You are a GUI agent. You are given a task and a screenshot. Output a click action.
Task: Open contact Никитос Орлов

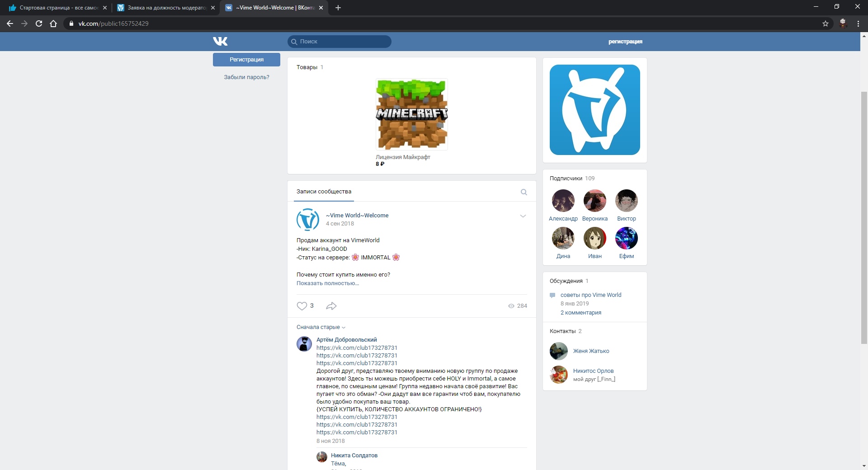pyautogui.click(x=593, y=371)
